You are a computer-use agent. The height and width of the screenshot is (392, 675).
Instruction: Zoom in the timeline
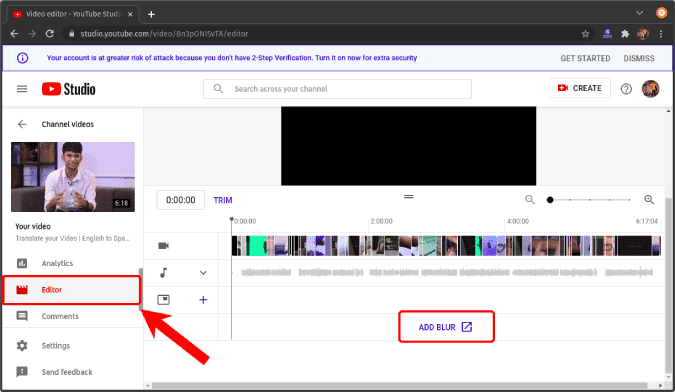click(649, 200)
